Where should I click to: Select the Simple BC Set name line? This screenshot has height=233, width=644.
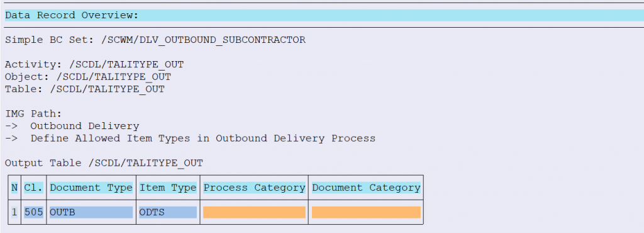[x=155, y=40]
